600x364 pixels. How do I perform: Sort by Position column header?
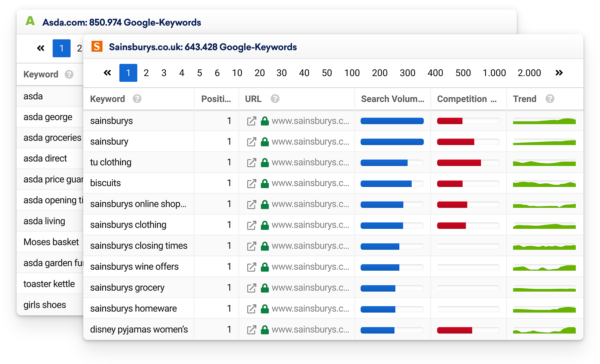point(216,99)
